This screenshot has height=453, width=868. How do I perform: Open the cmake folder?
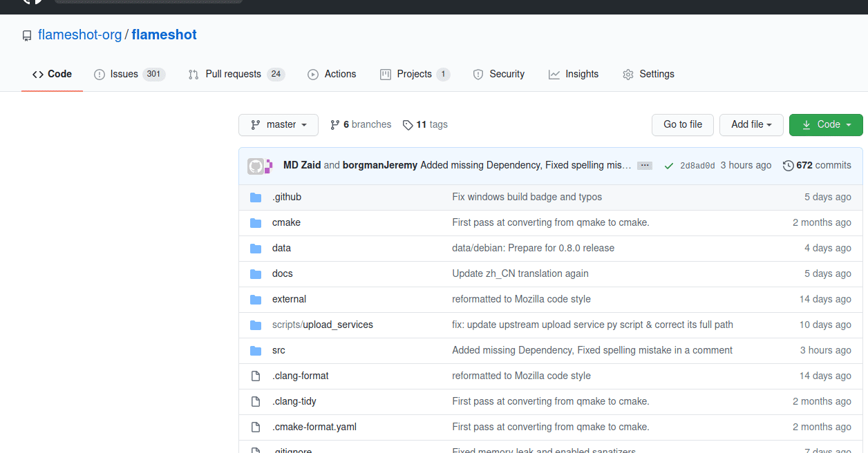pos(286,223)
